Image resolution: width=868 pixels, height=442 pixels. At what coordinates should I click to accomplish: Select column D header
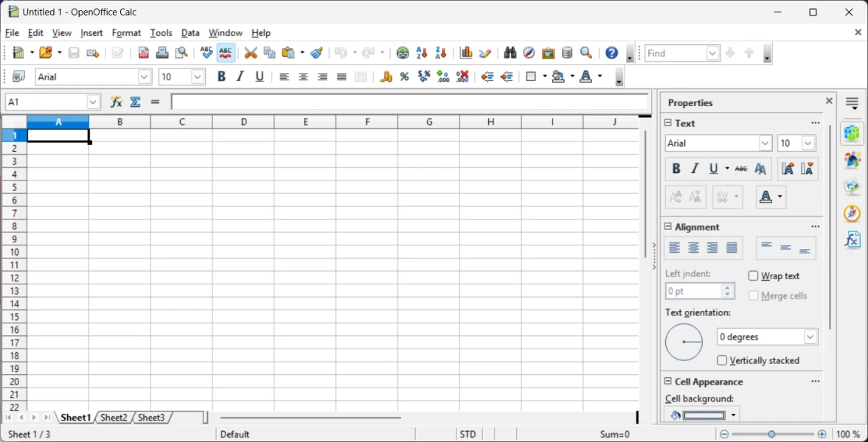(243, 122)
